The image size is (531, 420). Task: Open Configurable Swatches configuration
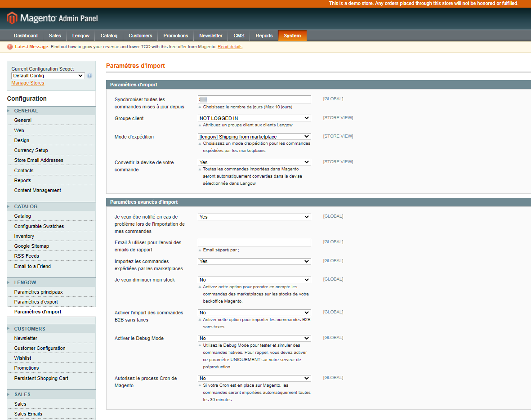[51, 226]
